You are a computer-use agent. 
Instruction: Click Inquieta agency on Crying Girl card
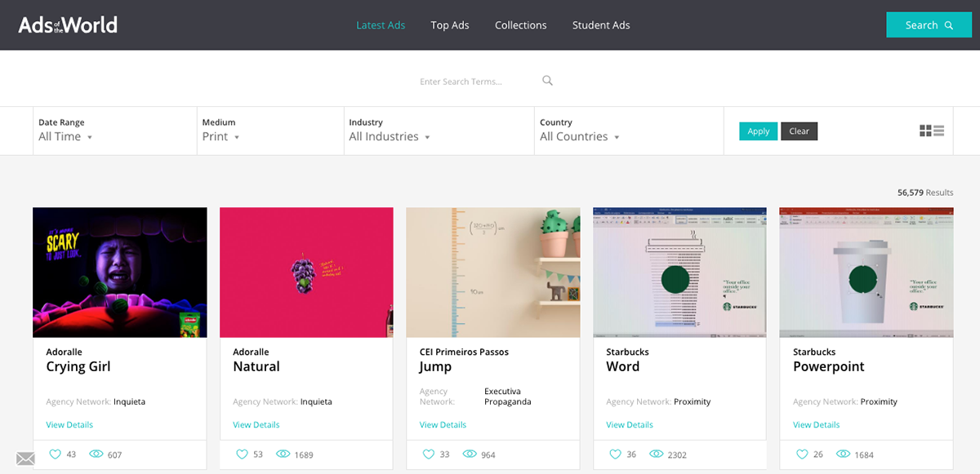click(x=129, y=401)
